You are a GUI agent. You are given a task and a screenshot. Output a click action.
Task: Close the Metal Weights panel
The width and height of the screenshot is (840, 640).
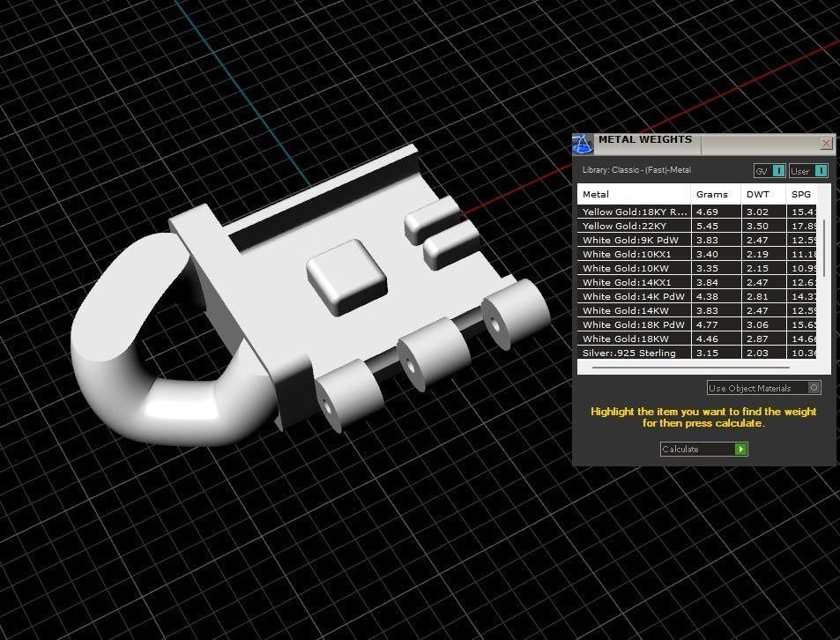click(x=826, y=144)
